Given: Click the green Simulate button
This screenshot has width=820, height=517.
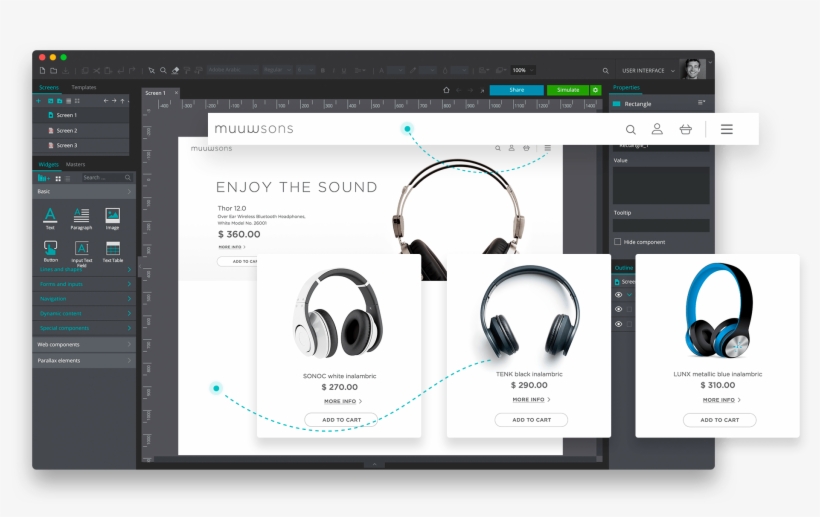Looking at the screenshot, I should (567, 90).
